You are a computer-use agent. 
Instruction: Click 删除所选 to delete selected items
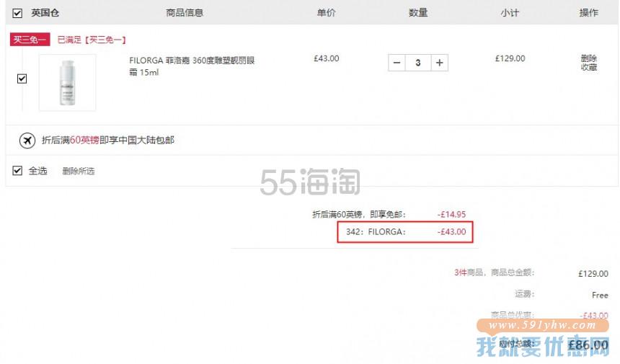(79, 171)
